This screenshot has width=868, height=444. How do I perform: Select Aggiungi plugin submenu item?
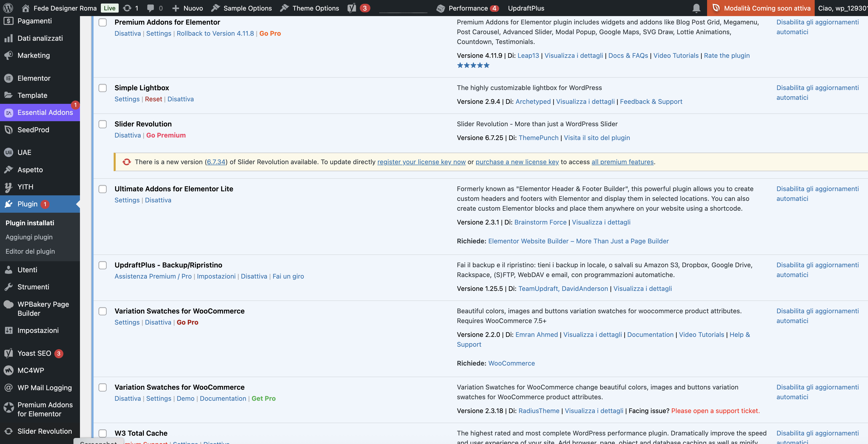pyautogui.click(x=29, y=237)
